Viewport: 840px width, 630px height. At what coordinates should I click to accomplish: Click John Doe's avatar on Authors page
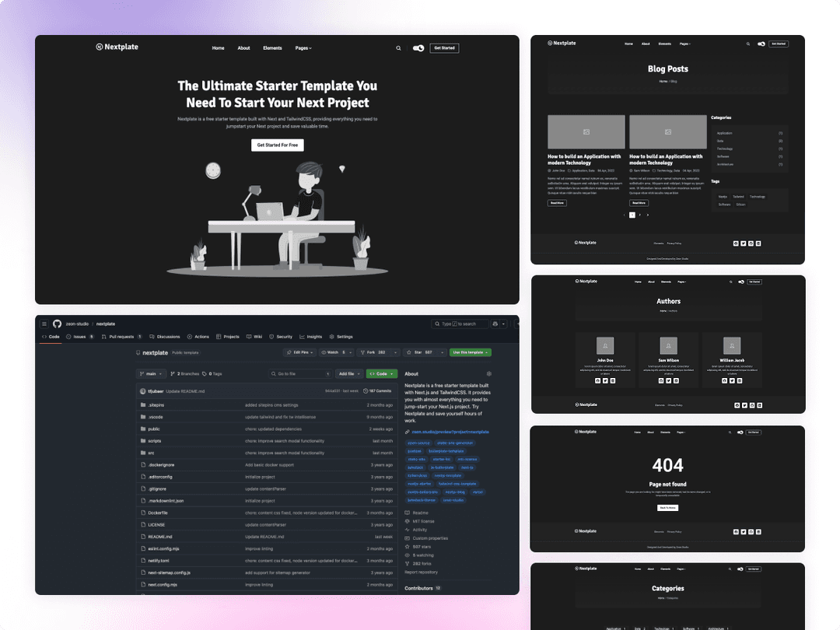tap(604, 346)
